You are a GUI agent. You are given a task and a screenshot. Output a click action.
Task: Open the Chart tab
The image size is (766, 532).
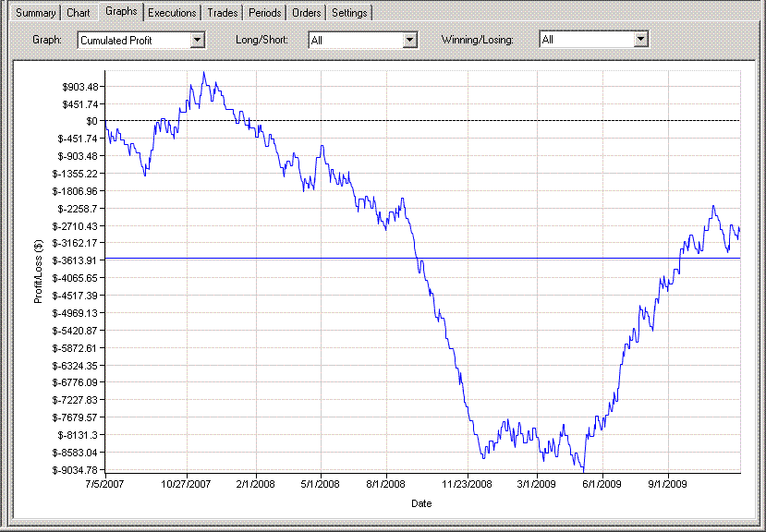coord(79,13)
